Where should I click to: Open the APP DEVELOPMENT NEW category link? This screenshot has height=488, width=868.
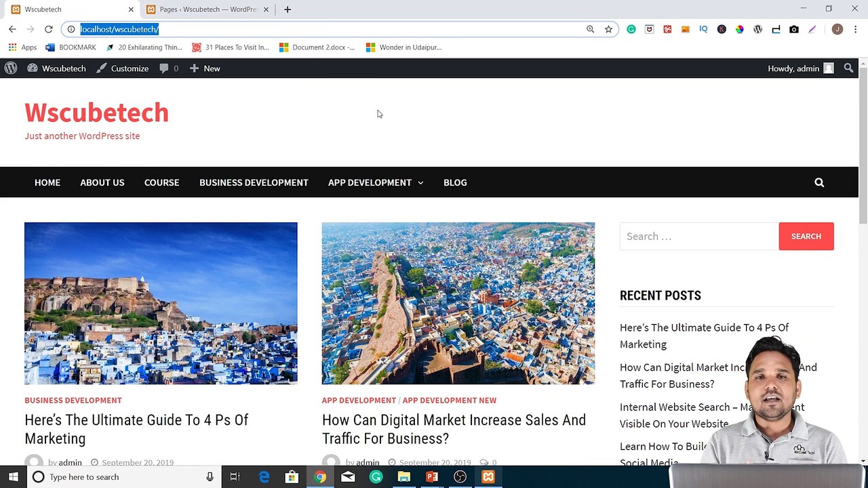tap(450, 401)
